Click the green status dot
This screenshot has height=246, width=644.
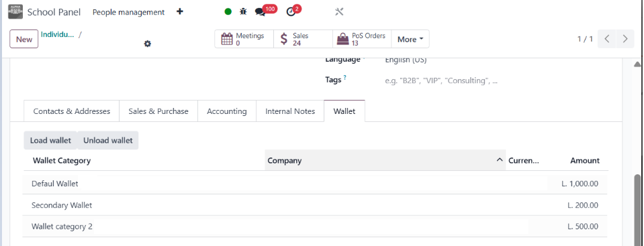click(228, 12)
